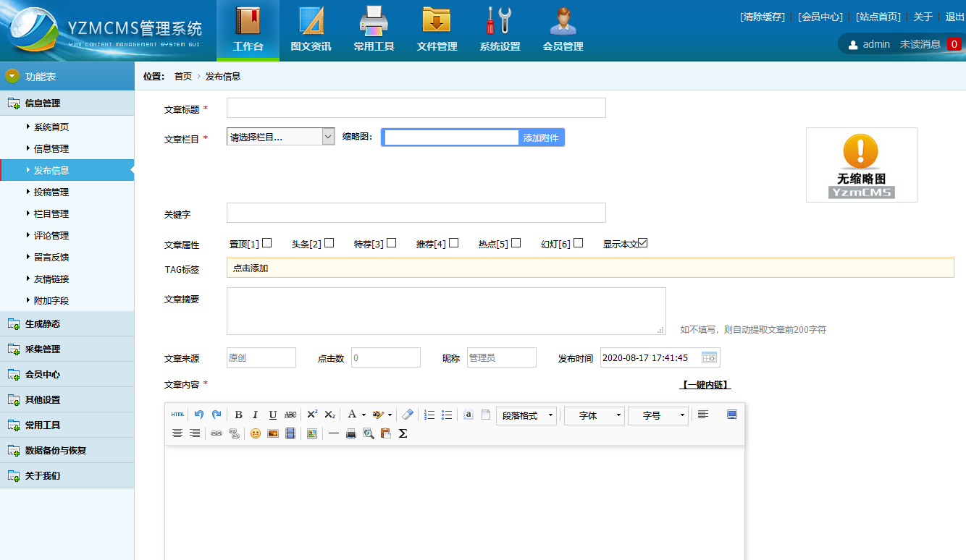Select 栏目管理 in the sidebar
This screenshot has width=966, height=560.
pyautogui.click(x=51, y=213)
